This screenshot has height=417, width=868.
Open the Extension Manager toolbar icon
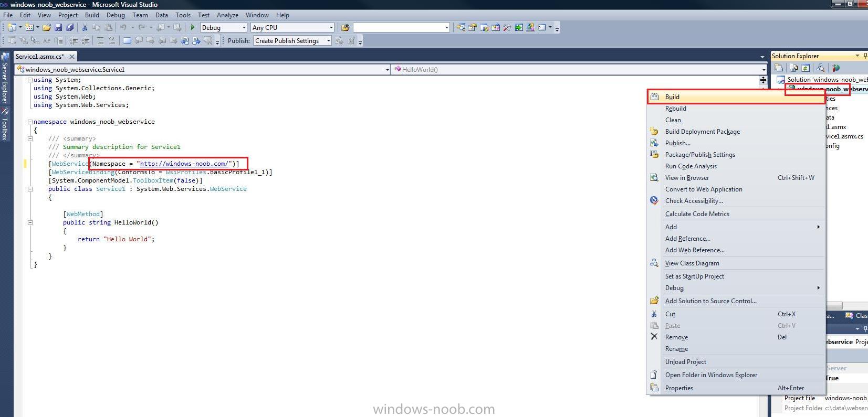[530, 27]
